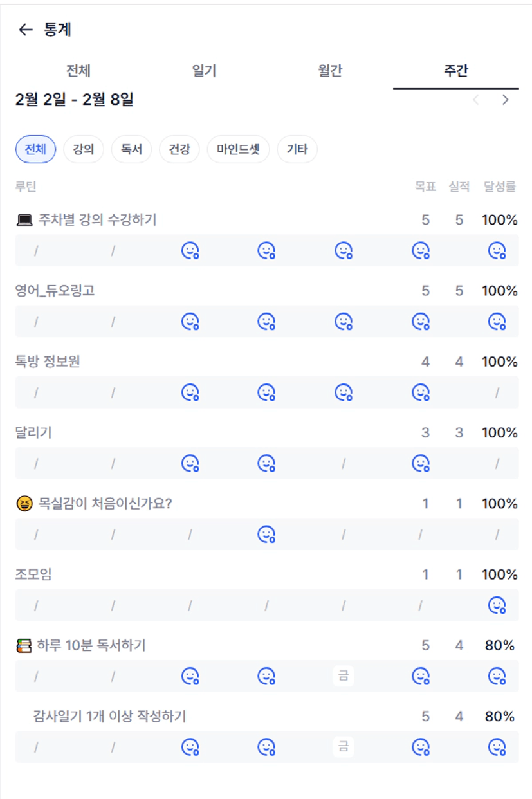
Task: Click the 금 badge in 하루 10분 독서하기 row
Action: point(344,675)
